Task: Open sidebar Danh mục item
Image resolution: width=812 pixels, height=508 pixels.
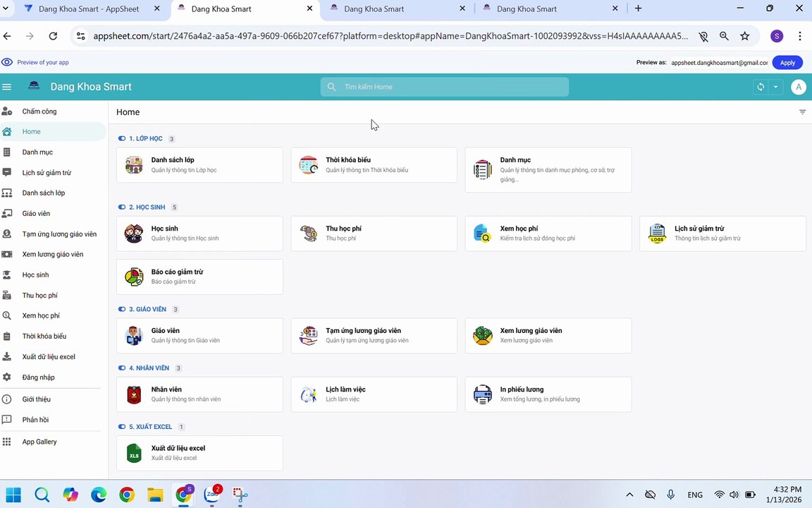Action: (53, 152)
